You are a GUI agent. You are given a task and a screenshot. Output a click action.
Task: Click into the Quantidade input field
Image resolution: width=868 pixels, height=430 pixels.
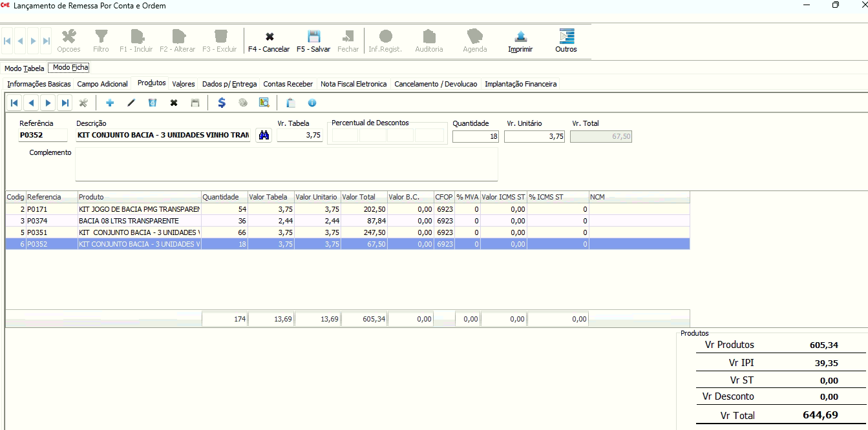[x=475, y=136]
